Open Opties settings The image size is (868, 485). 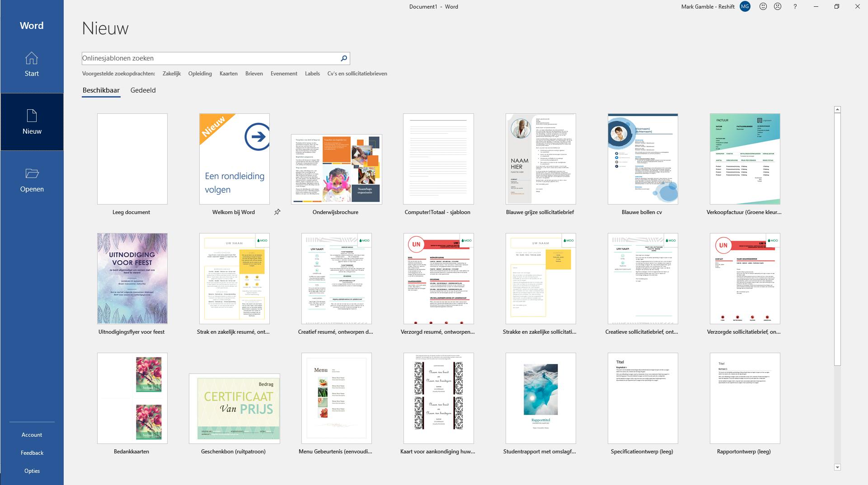(x=32, y=471)
